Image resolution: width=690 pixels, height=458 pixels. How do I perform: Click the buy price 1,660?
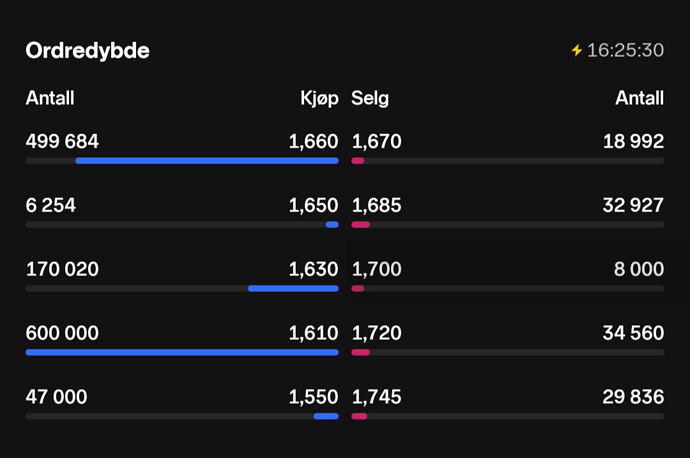point(313,142)
